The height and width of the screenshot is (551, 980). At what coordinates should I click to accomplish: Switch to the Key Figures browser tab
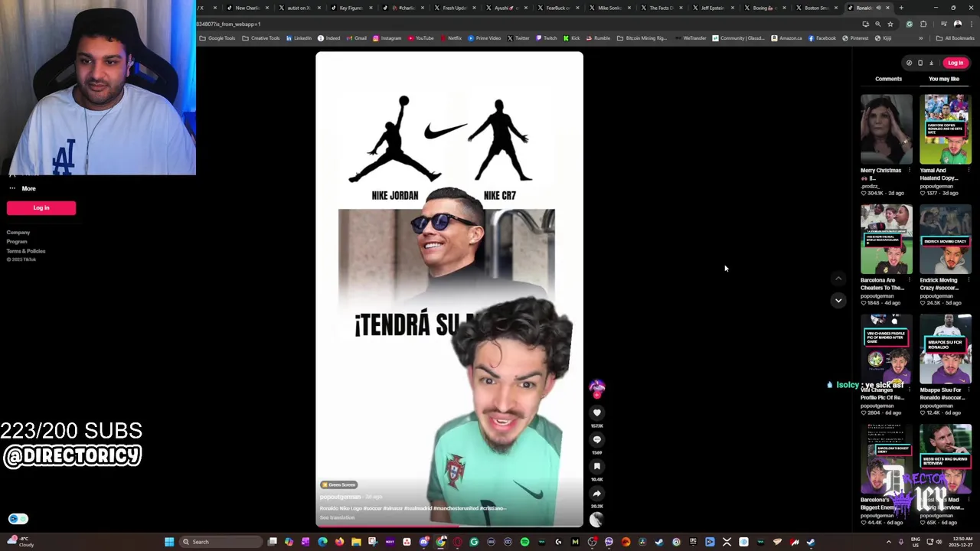pos(351,8)
